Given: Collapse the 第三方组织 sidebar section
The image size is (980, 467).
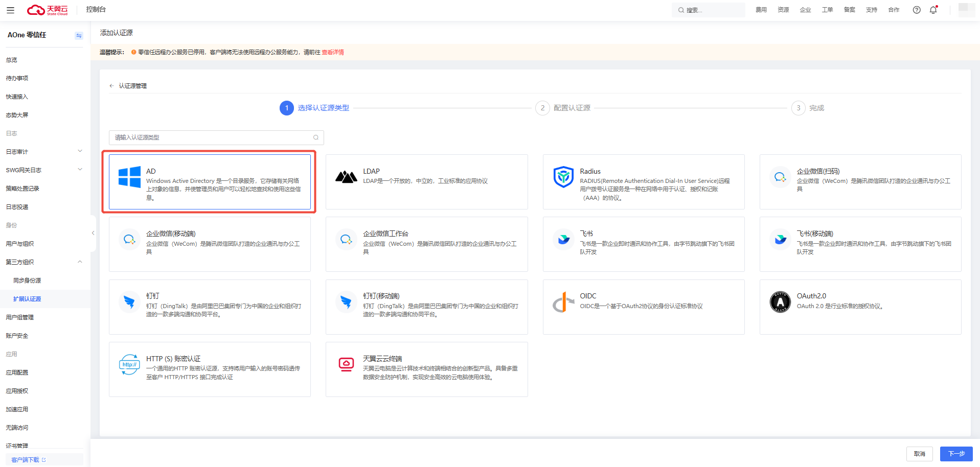Looking at the screenshot, I should 44,262.
